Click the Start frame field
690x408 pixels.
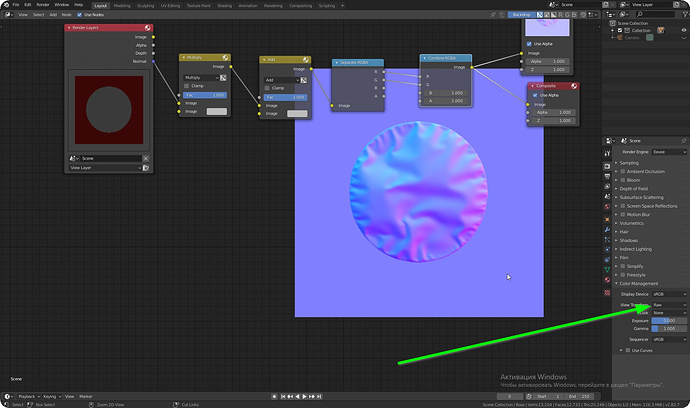(x=548, y=397)
